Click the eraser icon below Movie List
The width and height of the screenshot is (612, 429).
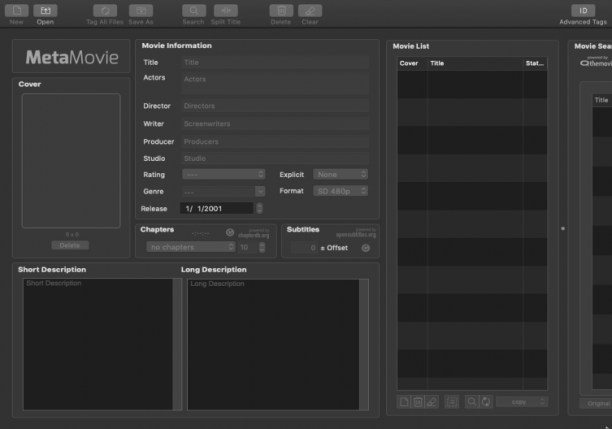tap(432, 402)
